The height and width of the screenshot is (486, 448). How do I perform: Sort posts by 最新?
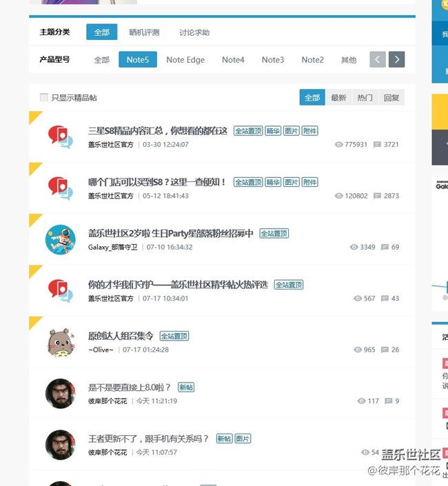coord(338,97)
